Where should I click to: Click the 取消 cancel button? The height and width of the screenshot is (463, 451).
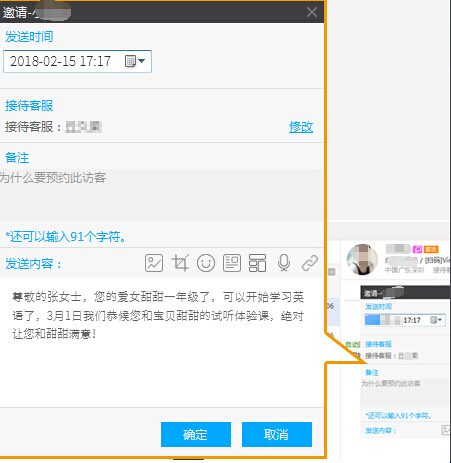tap(277, 434)
